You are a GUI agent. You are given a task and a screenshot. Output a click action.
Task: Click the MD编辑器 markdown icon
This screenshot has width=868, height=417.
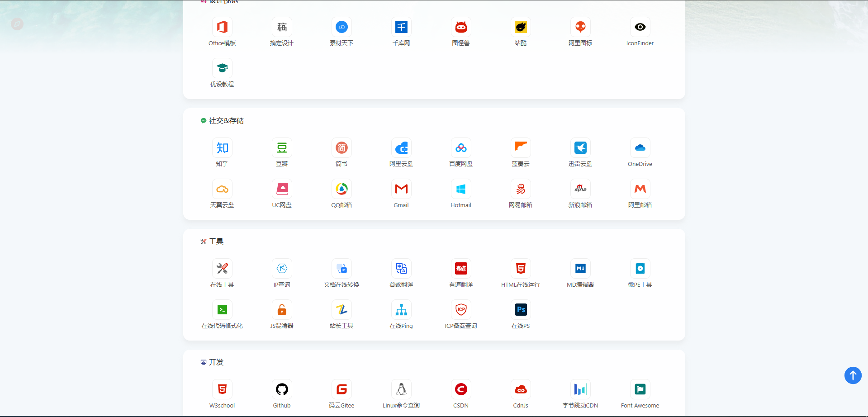[580, 269]
